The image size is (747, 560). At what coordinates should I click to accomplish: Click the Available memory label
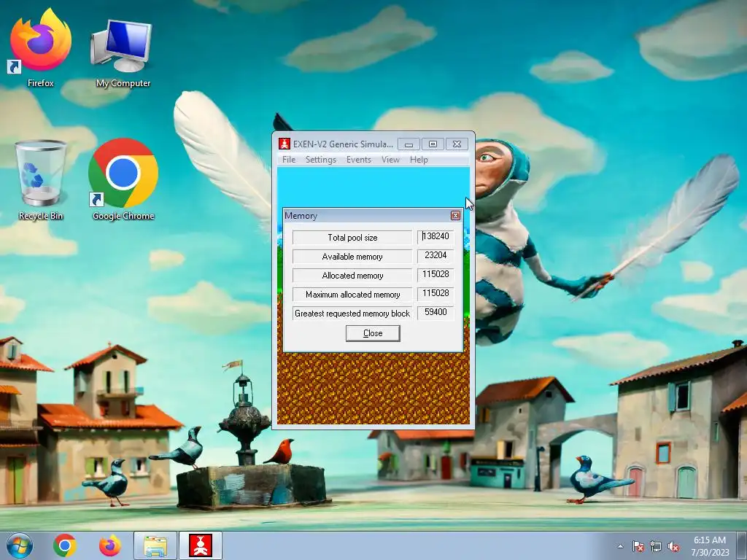click(352, 257)
